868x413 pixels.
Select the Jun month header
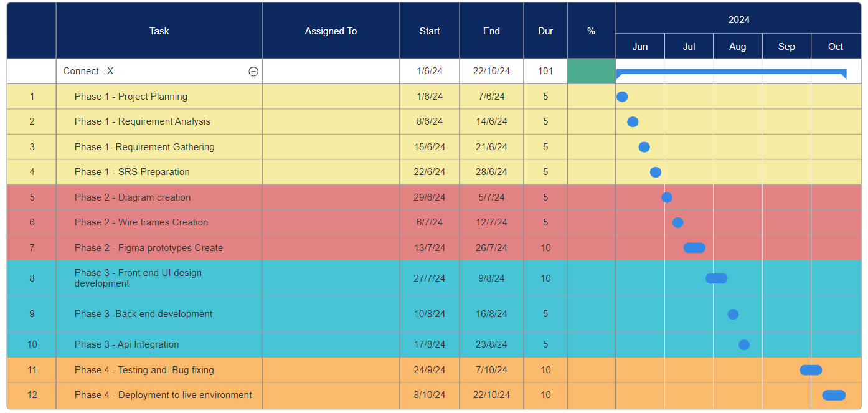coord(640,47)
